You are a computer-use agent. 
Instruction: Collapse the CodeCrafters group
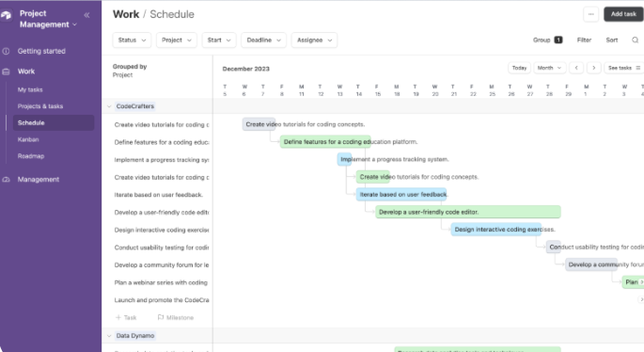tap(109, 106)
